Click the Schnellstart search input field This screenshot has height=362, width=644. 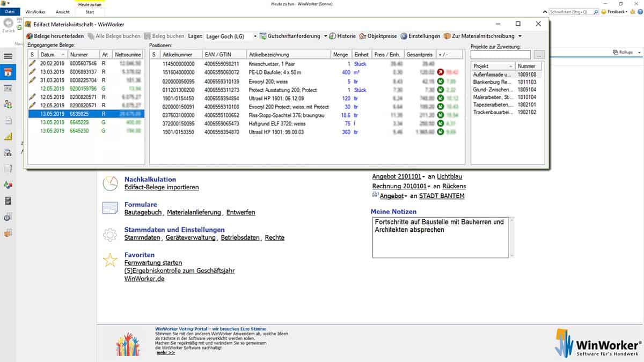click(570, 11)
